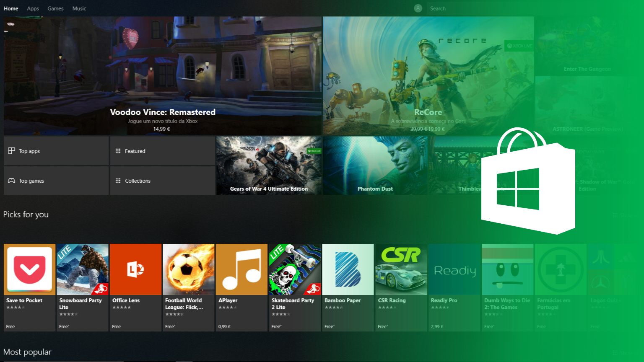Open the Phantom Dust game tile
The height and width of the screenshot is (362, 644).
(375, 165)
